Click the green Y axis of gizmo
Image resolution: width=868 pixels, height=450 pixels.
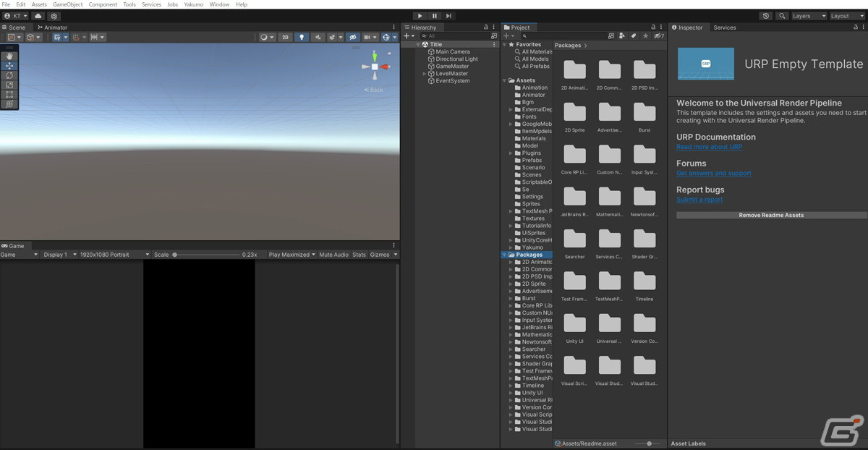tap(375, 56)
